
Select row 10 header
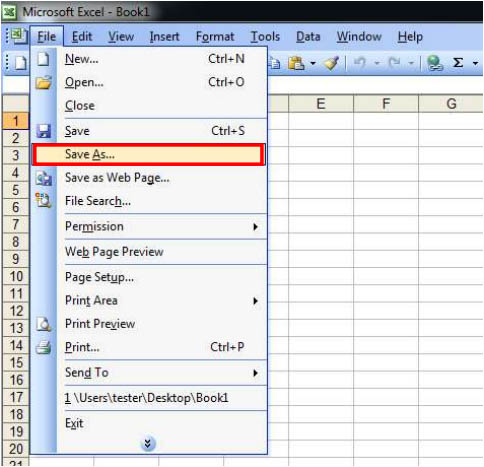point(16,276)
